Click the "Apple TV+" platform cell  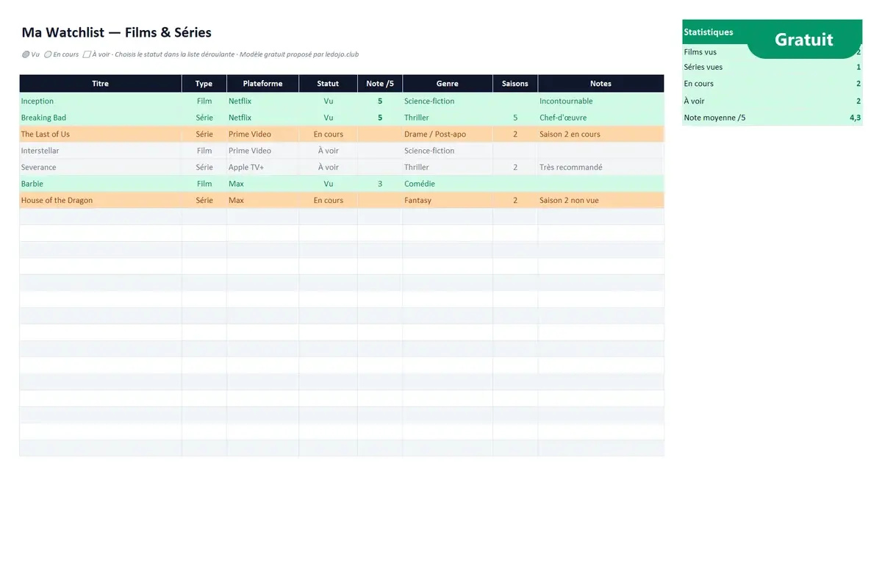point(262,167)
